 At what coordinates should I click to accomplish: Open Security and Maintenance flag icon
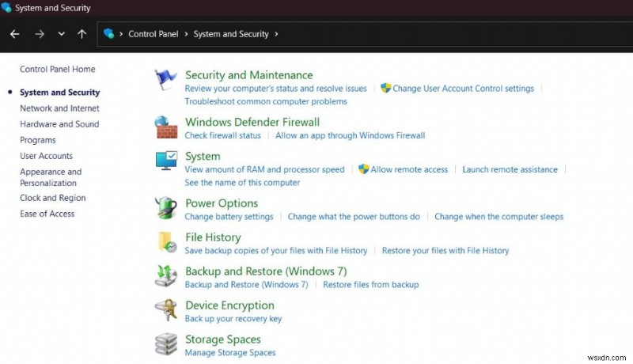point(166,79)
